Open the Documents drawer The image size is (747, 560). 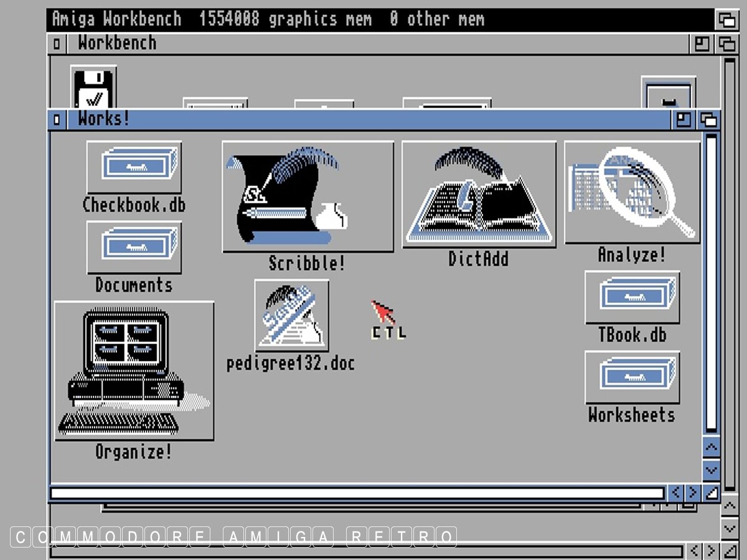pos(134,248)
